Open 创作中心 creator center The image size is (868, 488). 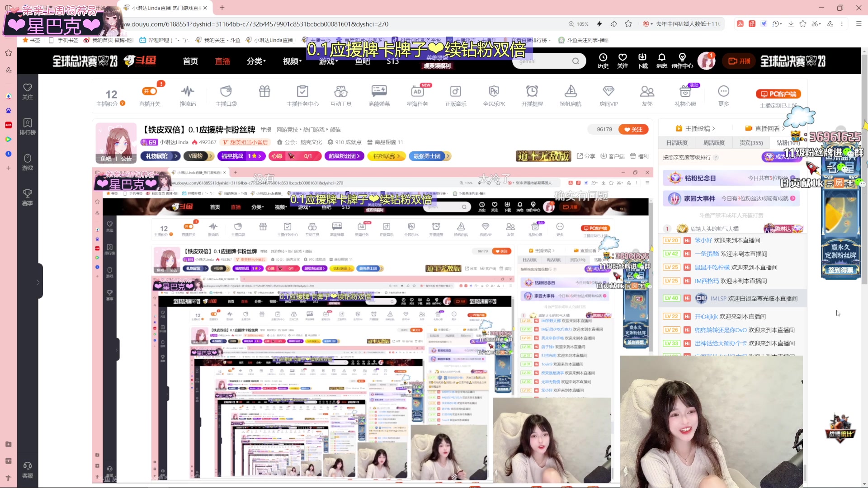(682, 61)
